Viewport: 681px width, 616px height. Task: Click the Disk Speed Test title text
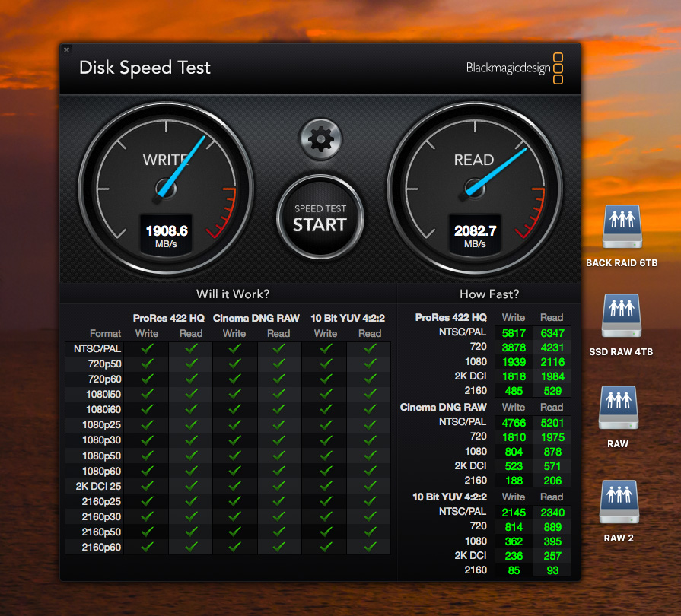(145, 68)
